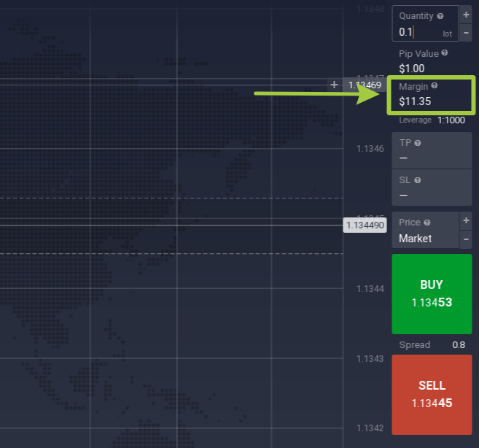479x448 pixels.
Task: Click the red SELL button
Action: pos(432,394)
